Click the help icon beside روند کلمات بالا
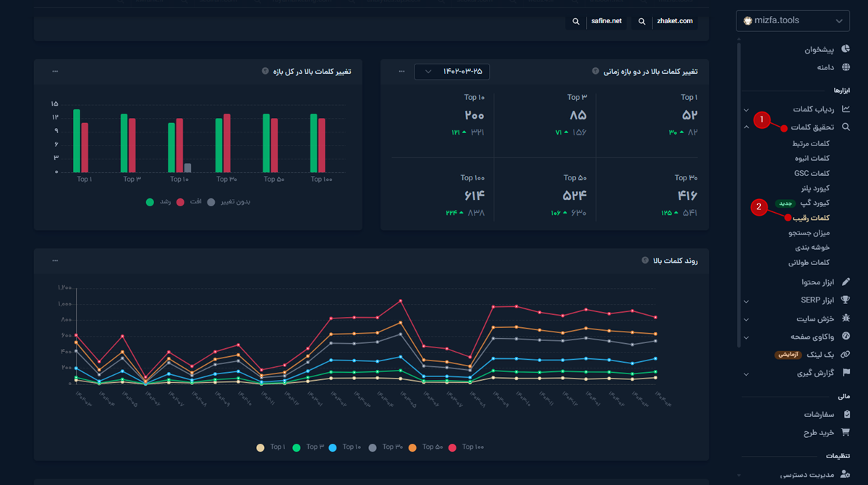Image resolution: width=868 pixels, height=485 pixels. (x=644, y=261)
